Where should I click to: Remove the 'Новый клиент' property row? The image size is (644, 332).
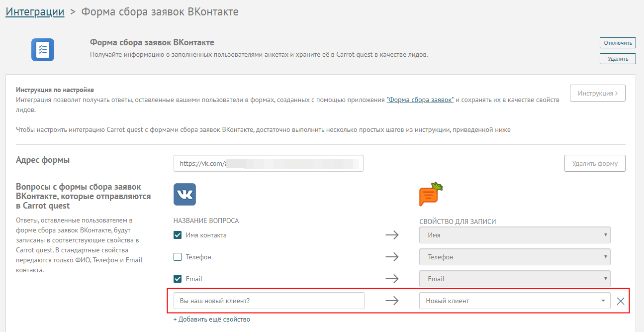[x=621, y=301]
